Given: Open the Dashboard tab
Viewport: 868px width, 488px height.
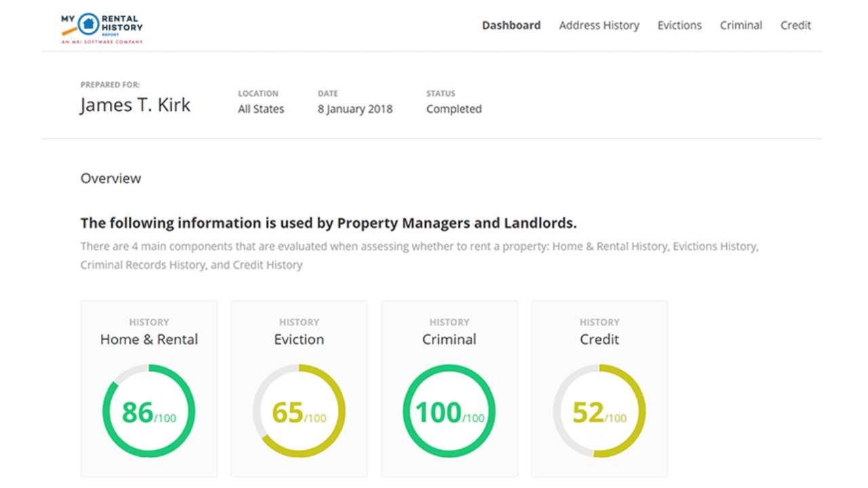Looking at the screenshot, I should tap(511, 26).
